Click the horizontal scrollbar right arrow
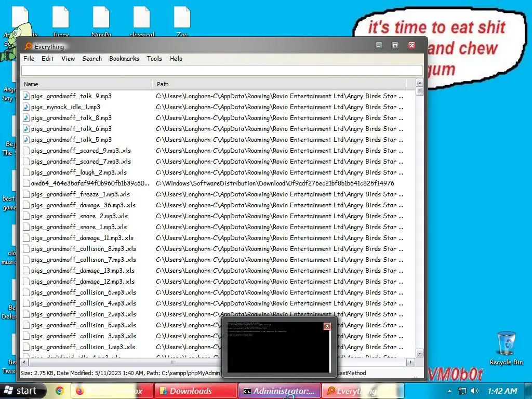532x399 pixels. pos(410,362)
